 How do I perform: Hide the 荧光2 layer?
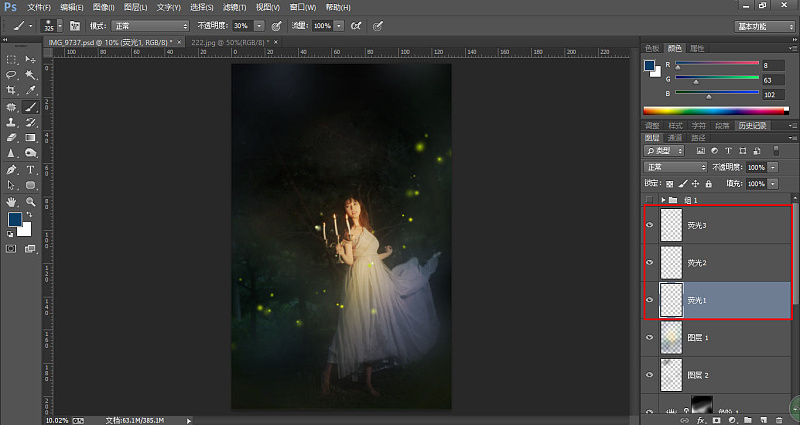[x=649, y=262]
